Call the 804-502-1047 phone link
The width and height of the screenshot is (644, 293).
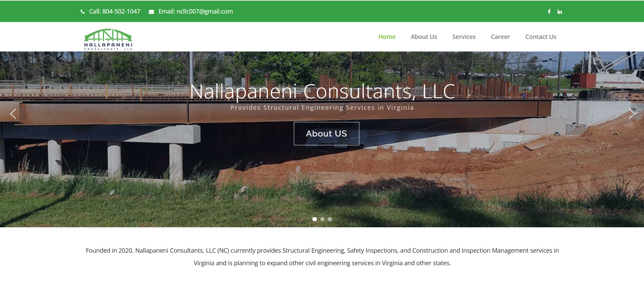click(115, 12)
